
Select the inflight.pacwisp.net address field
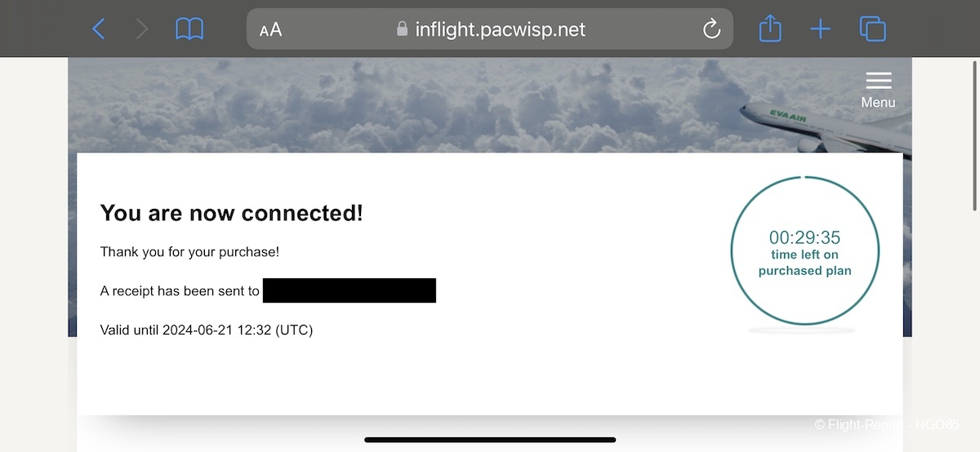[490, 29]
